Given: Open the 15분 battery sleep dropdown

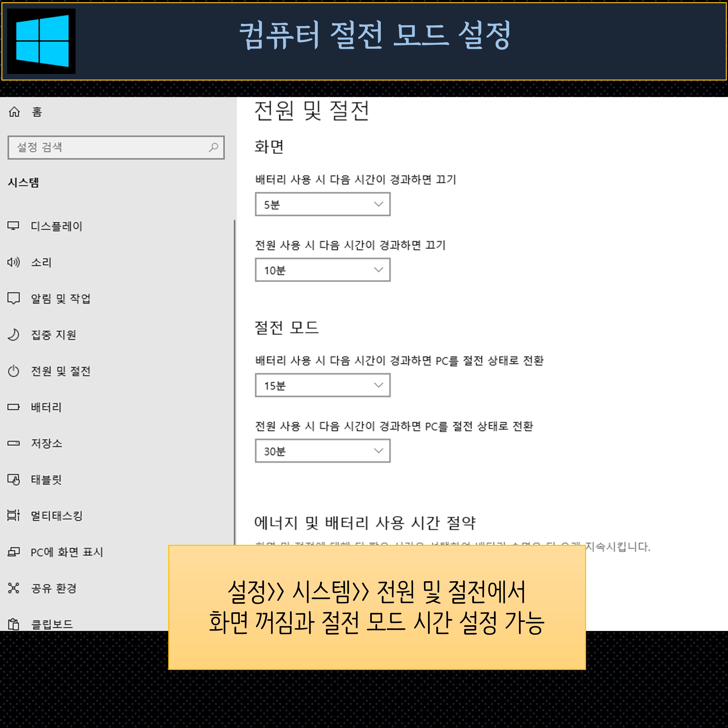Looking at the screenshot, I should coord(323,385).
